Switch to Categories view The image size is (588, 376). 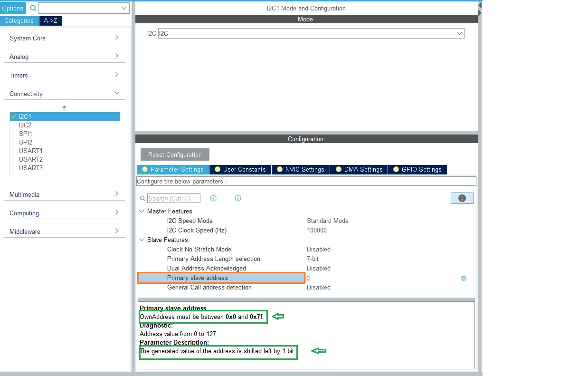pos(19,21)
